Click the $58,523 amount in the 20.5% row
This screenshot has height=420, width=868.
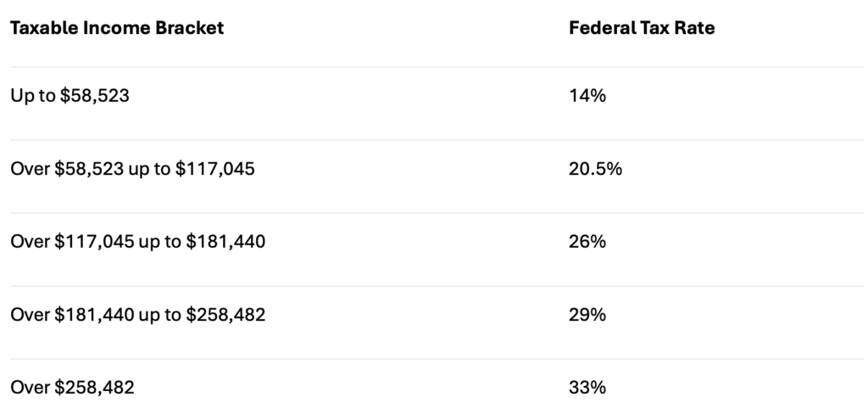89,170
